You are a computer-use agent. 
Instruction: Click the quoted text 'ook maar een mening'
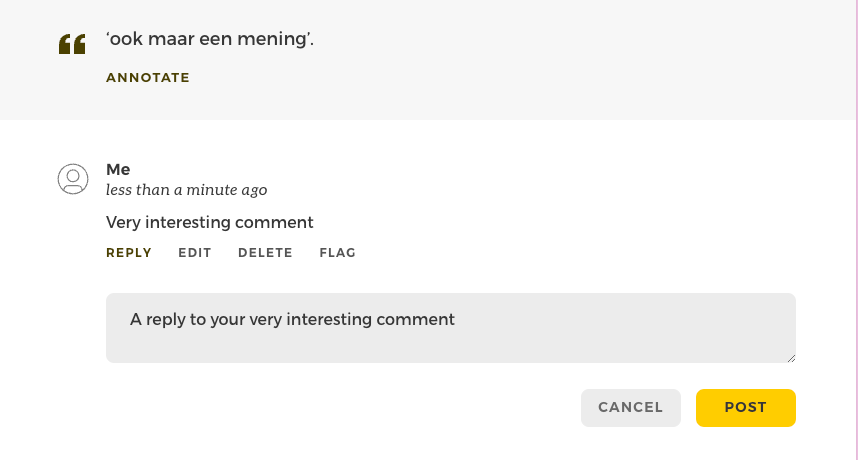(210, 39)
